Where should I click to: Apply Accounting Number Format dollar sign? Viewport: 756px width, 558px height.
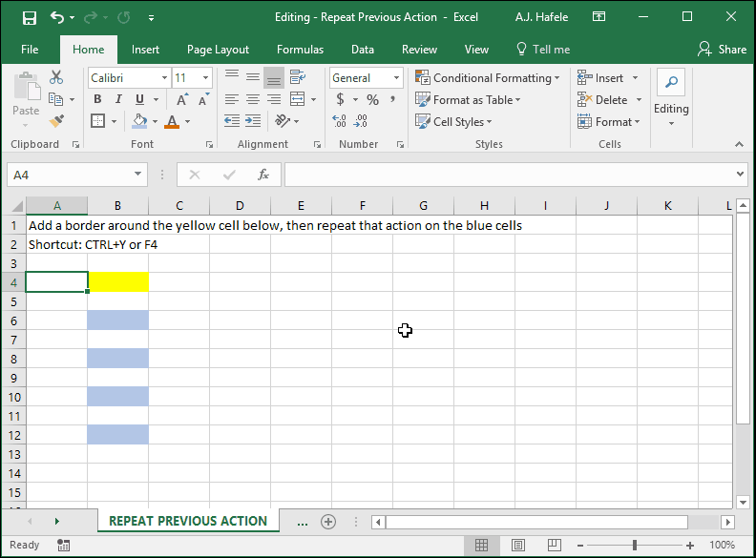pyautogui.click(x=341, y=100)
